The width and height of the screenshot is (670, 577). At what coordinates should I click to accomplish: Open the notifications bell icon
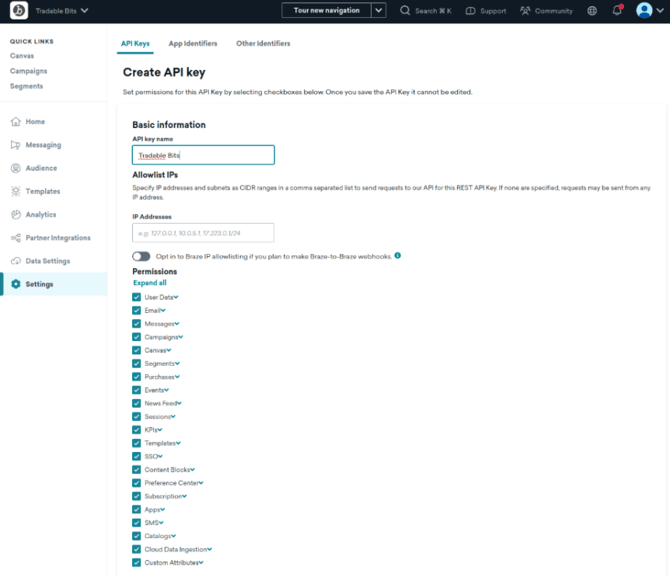point(617,11)
